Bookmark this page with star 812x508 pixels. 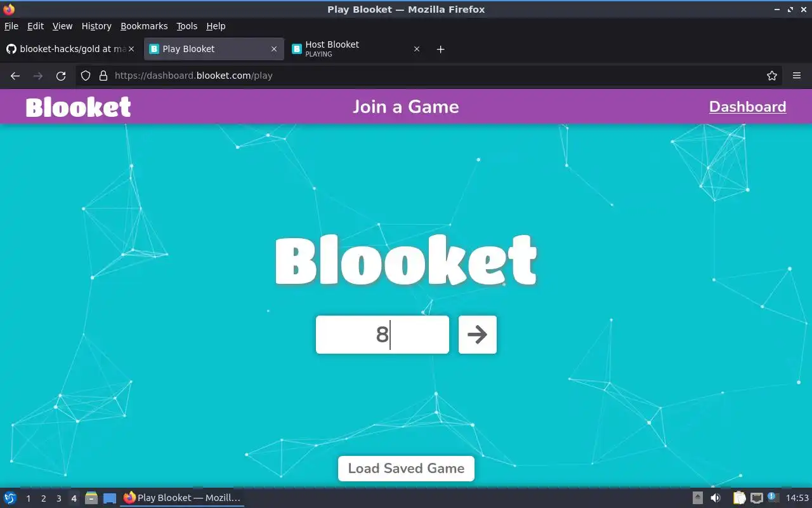tap(772, 76)
